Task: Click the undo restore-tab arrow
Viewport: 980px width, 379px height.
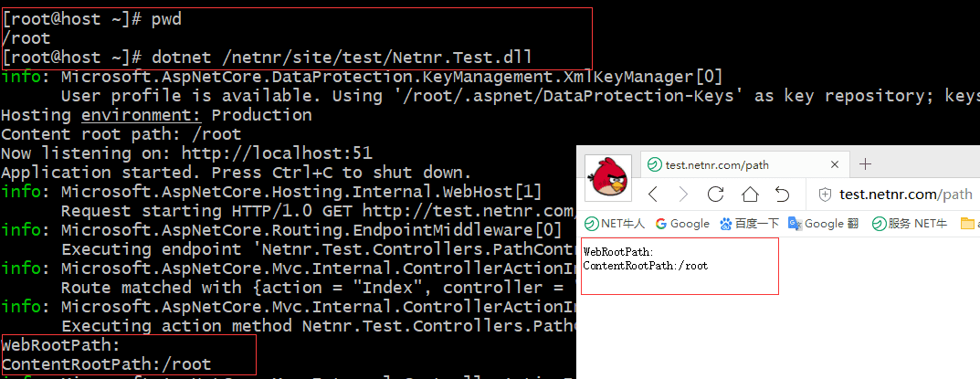Action: pyautogui.click(x=782, y=194)
